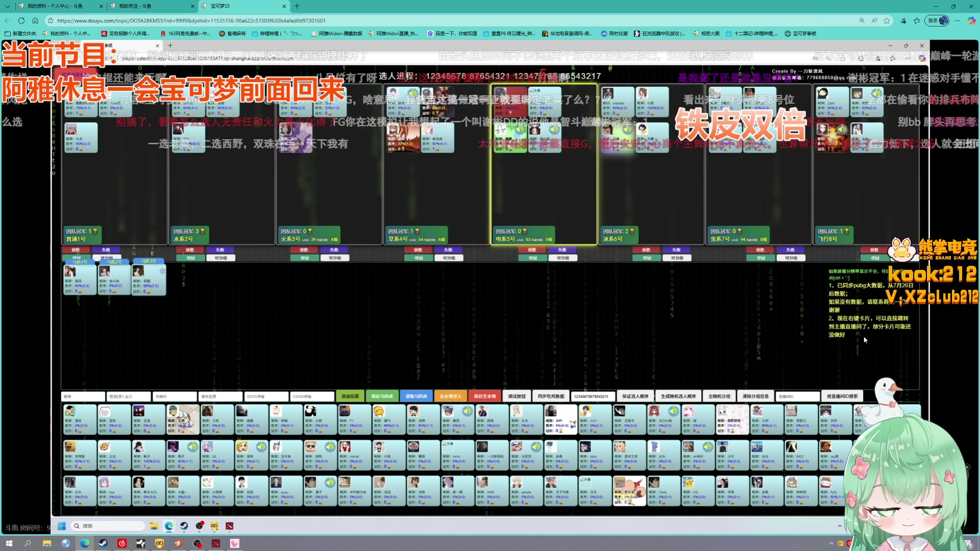This screenshot has height=551, width=980.
Task: Focus the CSGO评级 input field
Action: [x=312, y=396]
